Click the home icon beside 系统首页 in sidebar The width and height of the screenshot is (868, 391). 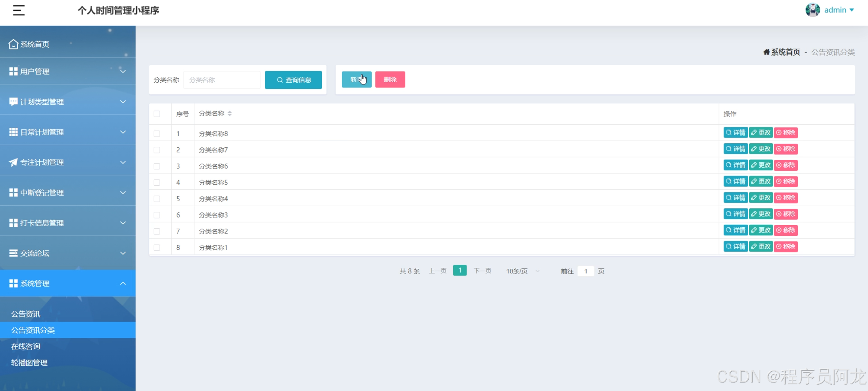tap(13, 44)
